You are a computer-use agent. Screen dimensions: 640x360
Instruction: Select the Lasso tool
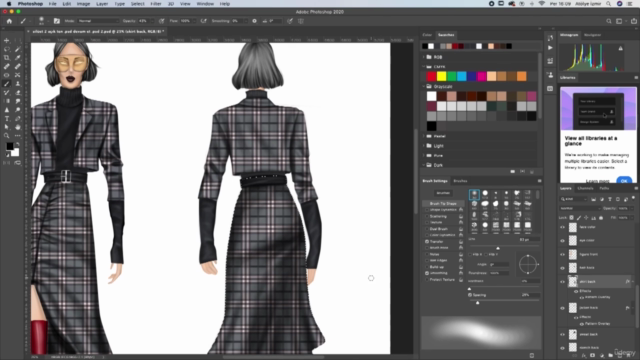pos(7,49)
